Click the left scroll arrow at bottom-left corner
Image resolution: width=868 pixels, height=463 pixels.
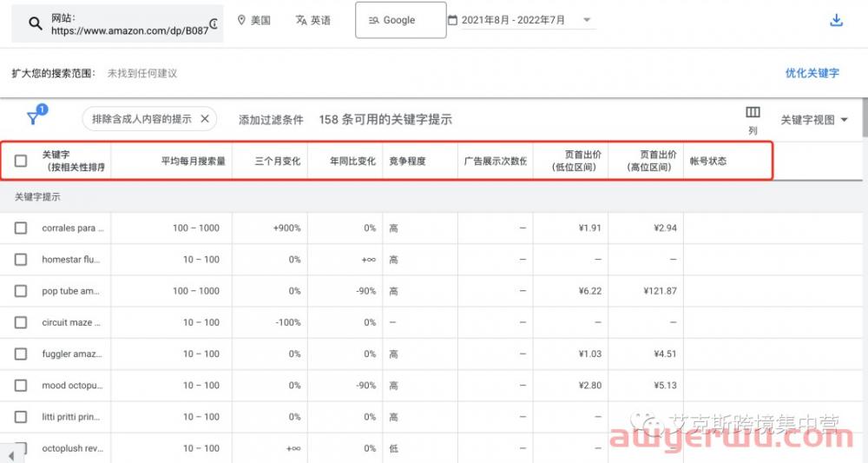coord(11,454)
